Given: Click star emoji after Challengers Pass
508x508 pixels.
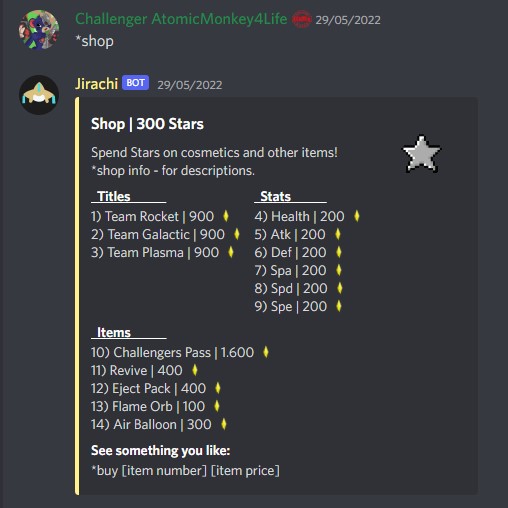Looking at the screenshot, I should [x=266, y=352].
